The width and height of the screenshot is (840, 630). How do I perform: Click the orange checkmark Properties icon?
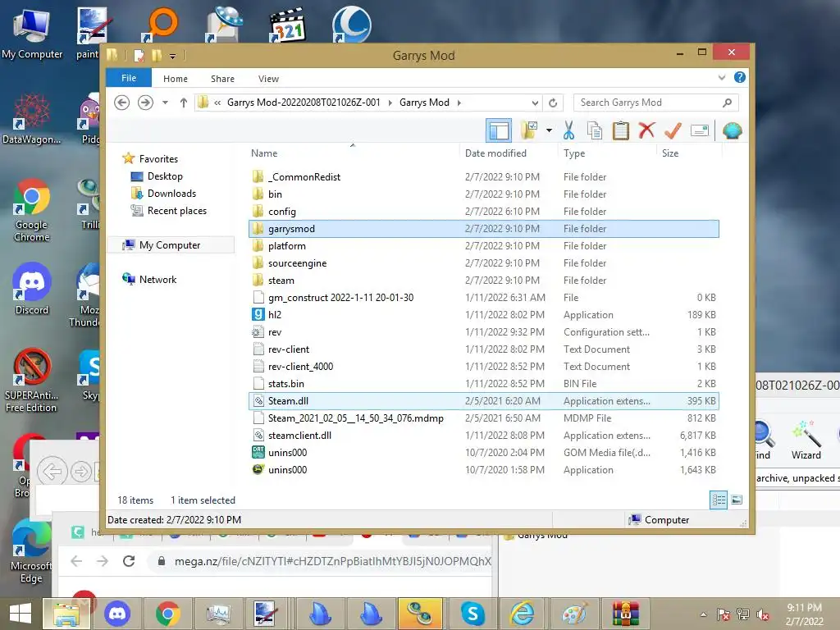[673, 130]
